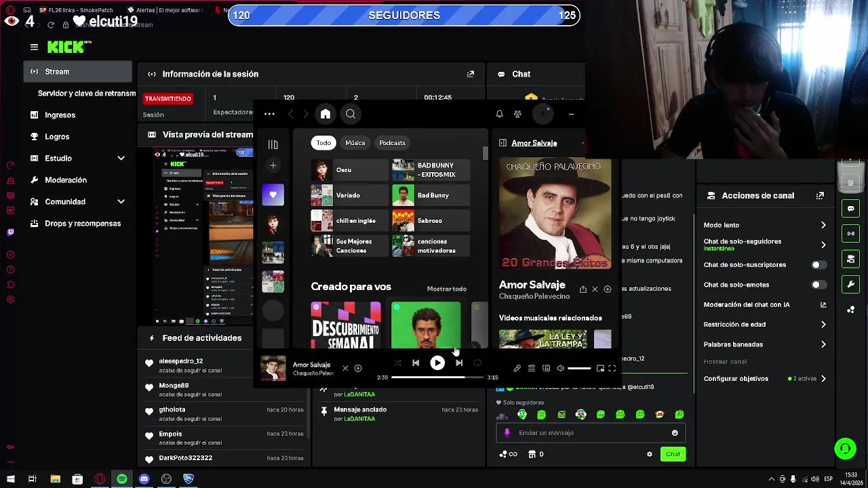Viewport: 868px width, 488px height.
Task: Play the current track in Spotify
Action: tap(437, 363)
